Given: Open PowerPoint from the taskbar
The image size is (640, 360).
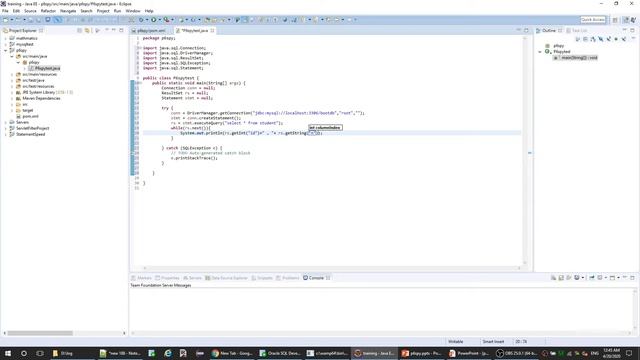Looking at the screenshot, I should pyautogui.click(x=469, y=353).
